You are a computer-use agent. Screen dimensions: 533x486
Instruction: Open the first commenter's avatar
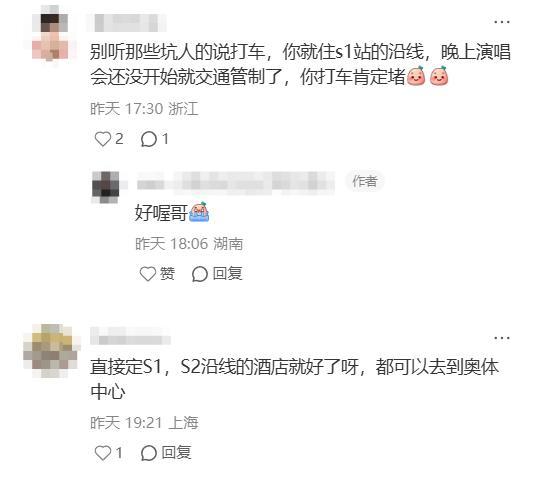click(x=50, y=33)
